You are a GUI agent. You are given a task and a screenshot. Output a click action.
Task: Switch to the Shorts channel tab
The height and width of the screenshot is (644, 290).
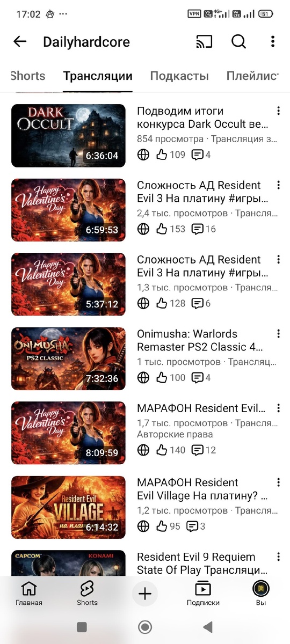click(x=28, y=76)
